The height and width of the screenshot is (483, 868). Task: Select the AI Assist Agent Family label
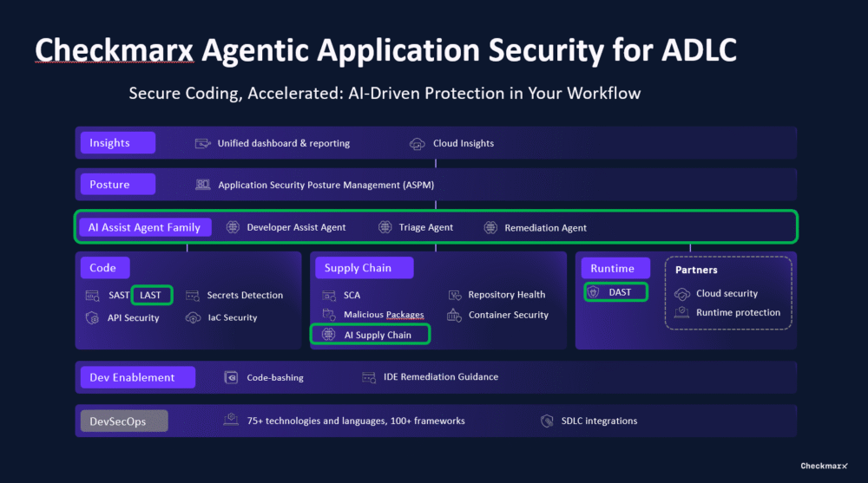145,227
